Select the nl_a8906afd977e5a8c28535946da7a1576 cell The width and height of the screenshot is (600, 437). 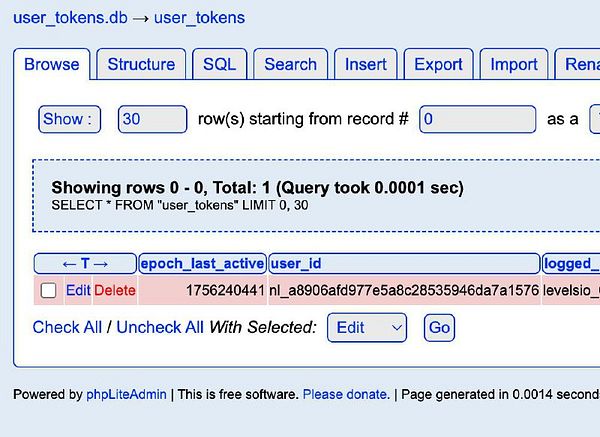404,290
